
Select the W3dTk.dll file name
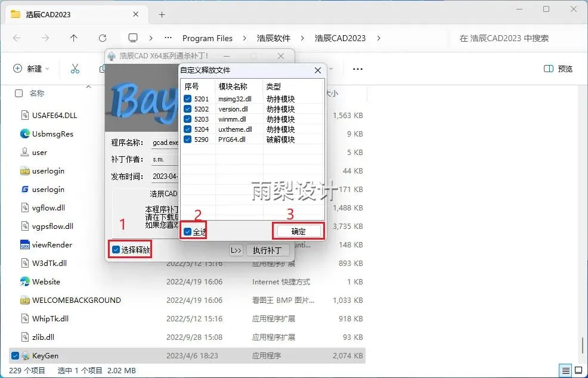click(49, 264)
